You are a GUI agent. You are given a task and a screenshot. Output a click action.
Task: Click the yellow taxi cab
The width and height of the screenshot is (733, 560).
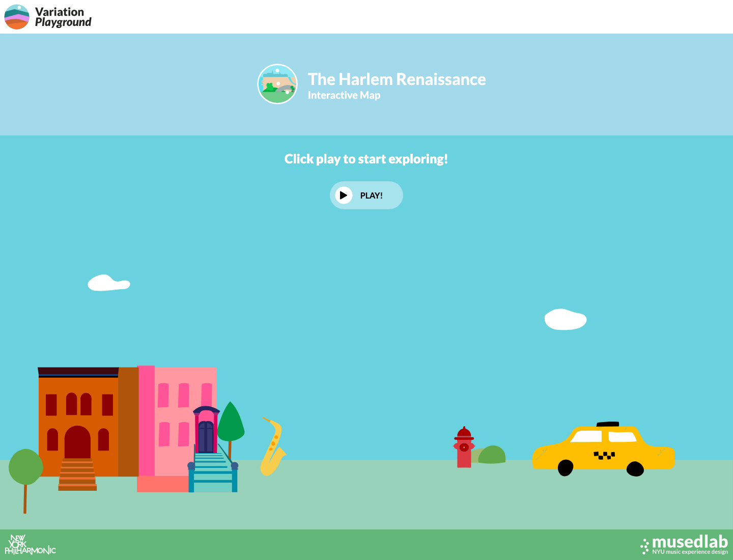pyautogui.click(x=604, y=449)
